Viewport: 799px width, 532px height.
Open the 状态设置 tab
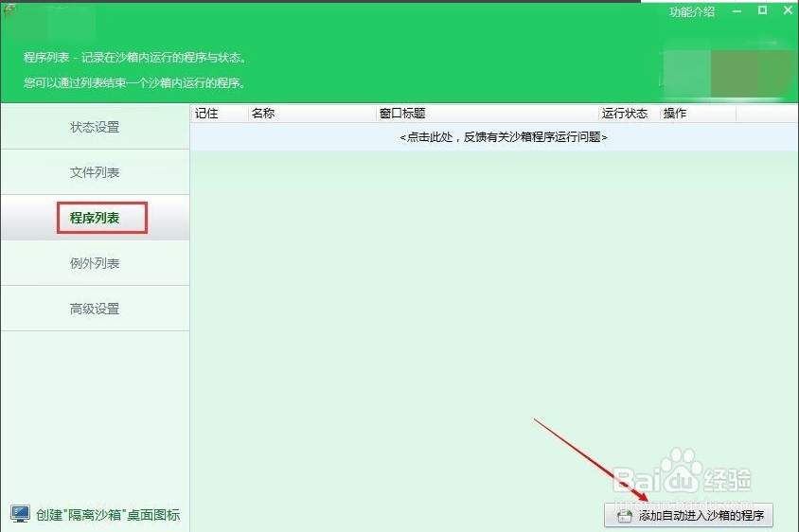point(95,127)
